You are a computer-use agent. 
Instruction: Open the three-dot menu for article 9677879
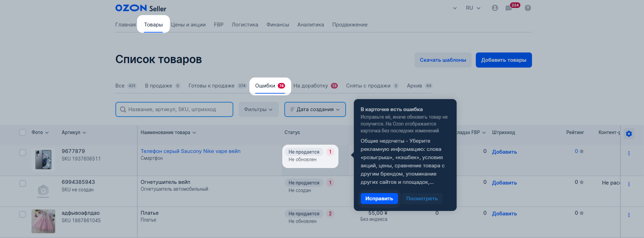click(x=629, y=153)
